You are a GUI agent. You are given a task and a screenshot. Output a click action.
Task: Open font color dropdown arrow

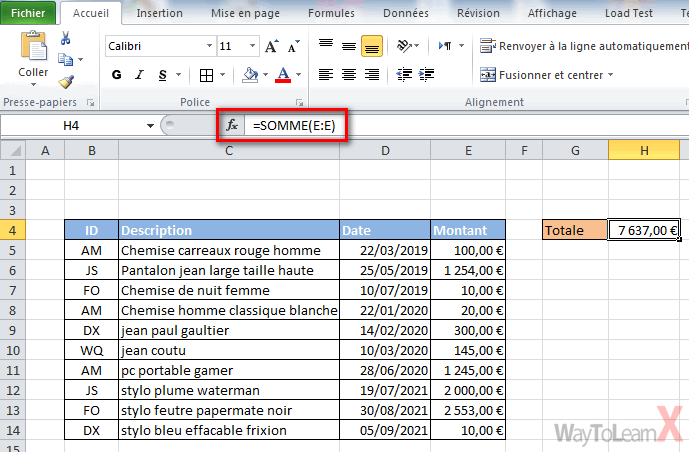[298, 75]
